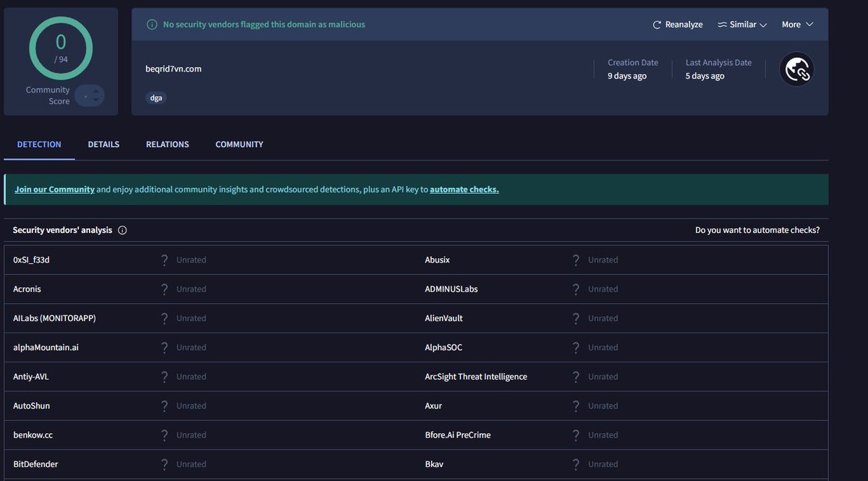Viewport: 868px width, 481px height.
Task: Click the Unrated status for Acronis
Action: point(191,289)
